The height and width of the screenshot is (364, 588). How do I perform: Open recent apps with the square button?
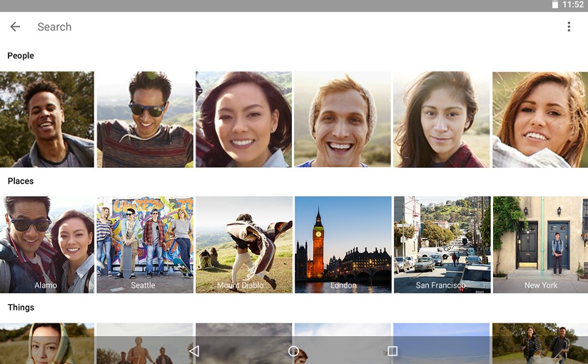(x=392, y=351)
